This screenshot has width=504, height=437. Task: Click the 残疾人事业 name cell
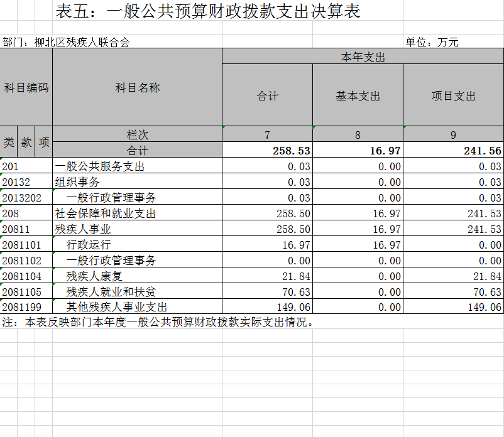tap(137, 229)
